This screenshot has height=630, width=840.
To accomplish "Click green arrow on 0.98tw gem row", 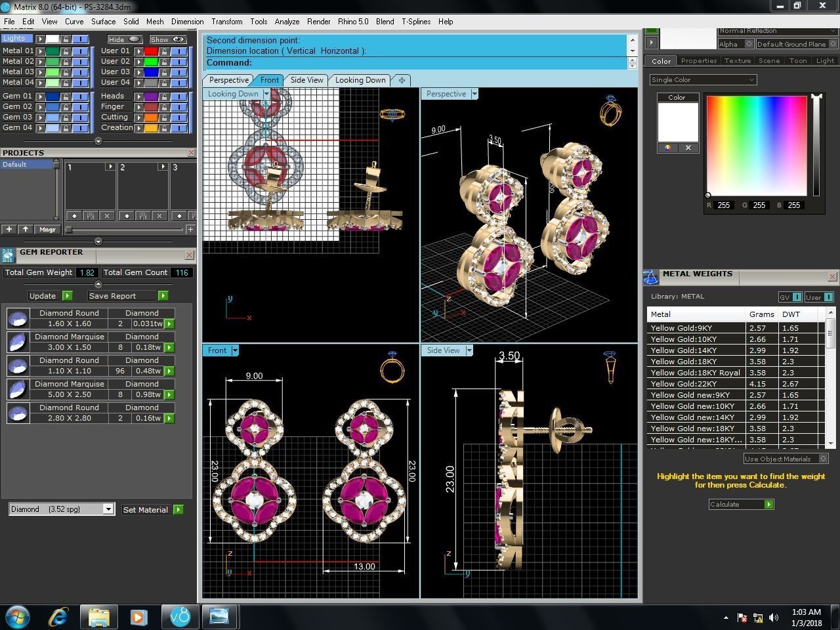I will [x=169, y=394].
